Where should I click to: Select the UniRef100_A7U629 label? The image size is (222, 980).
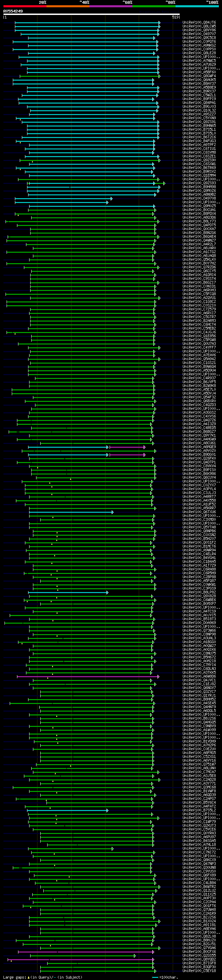(x=199, y=64)
